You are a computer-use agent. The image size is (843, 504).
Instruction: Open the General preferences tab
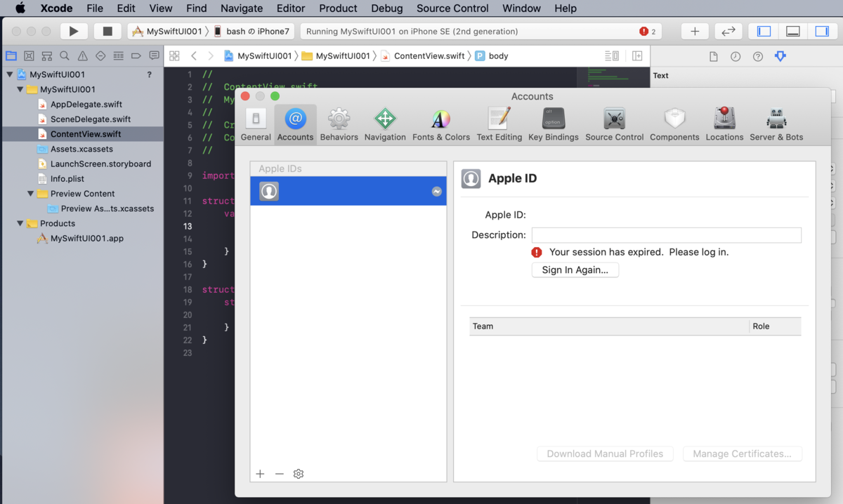[256, 125]
